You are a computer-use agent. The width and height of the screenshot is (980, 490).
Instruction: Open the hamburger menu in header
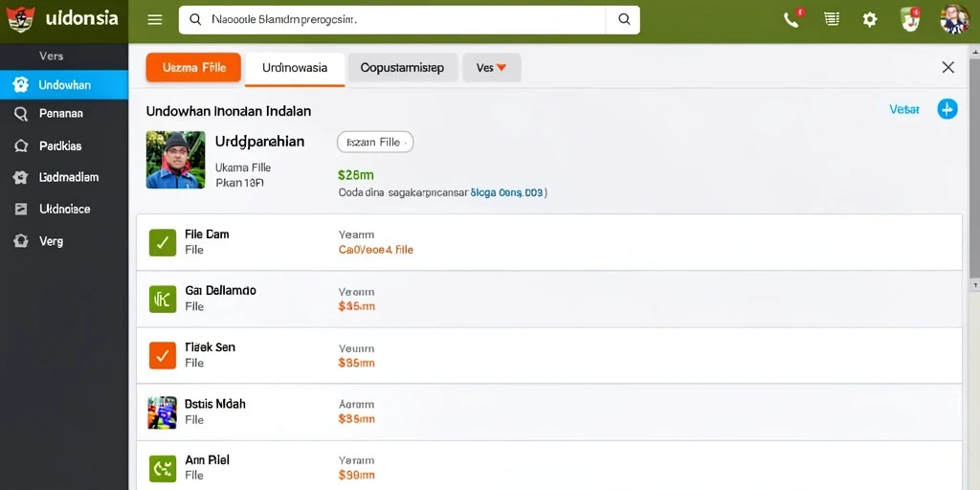coord(155,20)
